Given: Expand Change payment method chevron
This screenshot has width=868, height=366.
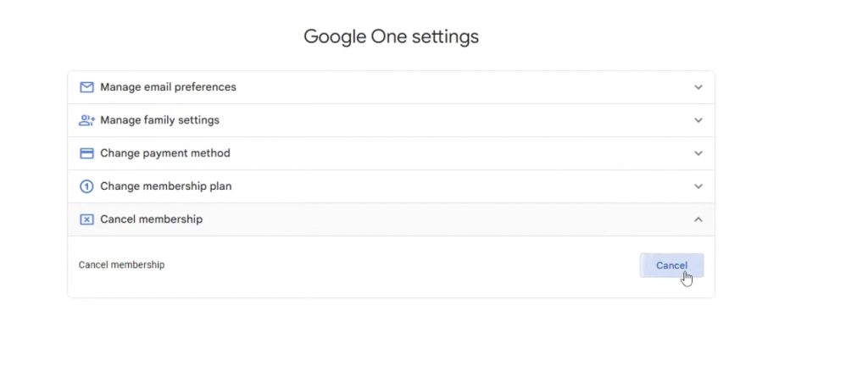Looking at the screenshot, I should tap(698, 153).
